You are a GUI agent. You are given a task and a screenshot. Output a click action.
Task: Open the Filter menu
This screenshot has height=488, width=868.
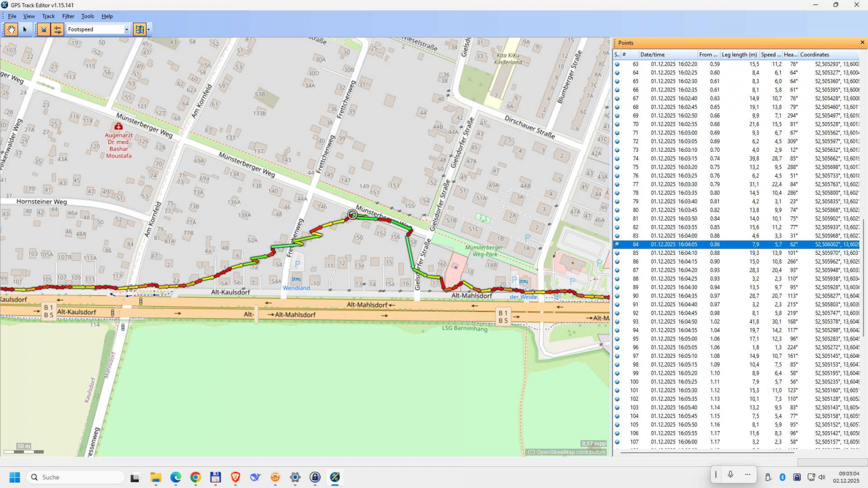68,16
